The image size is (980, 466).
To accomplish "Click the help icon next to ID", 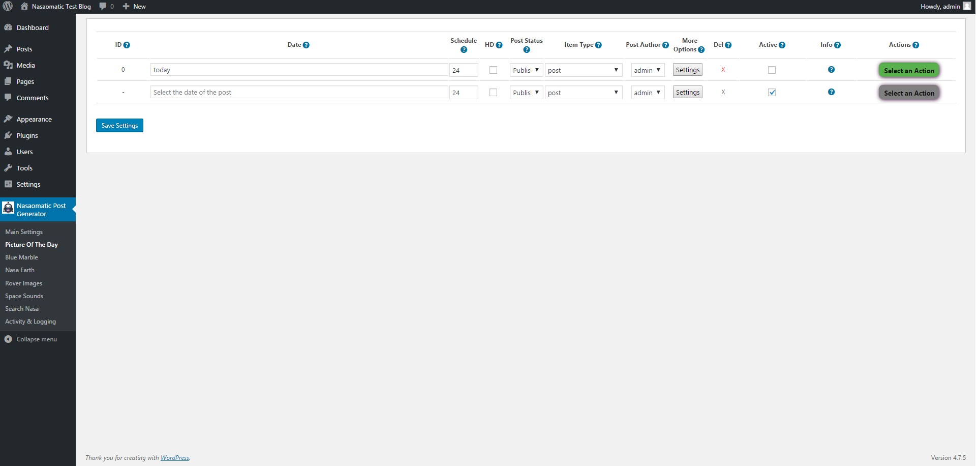I will [x=127, y=45].
